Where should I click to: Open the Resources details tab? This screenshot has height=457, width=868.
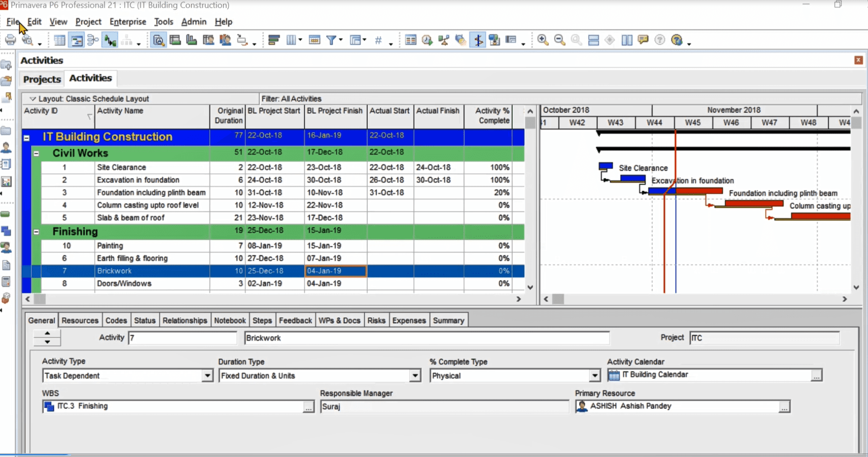(x=80, y=321)
